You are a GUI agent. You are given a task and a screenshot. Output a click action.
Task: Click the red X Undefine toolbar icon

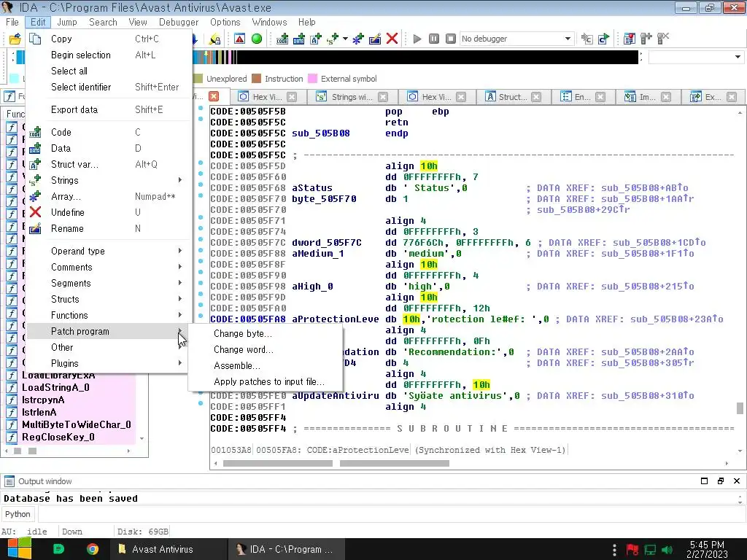click(392, 39)
